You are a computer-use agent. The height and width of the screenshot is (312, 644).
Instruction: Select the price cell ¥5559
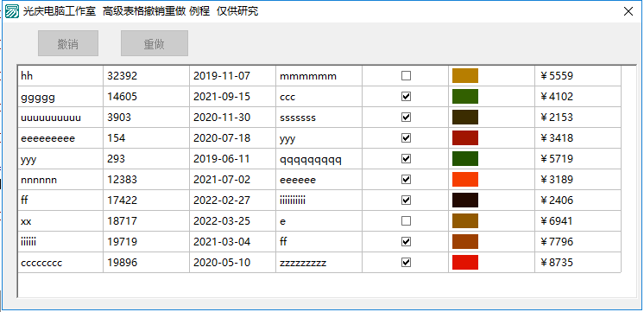[578, 76]
